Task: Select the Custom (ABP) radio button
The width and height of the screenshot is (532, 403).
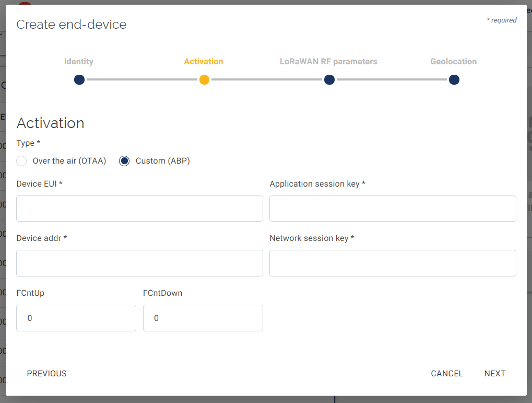Action: pos(124,161)
